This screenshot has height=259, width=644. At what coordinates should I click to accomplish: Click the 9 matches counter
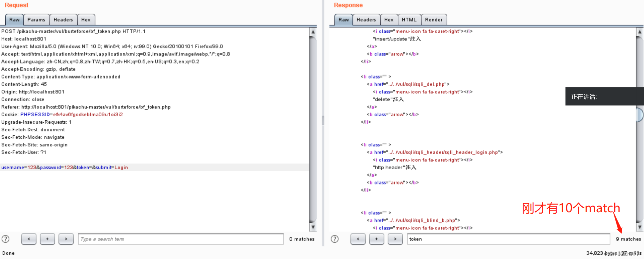click(628, 239)
